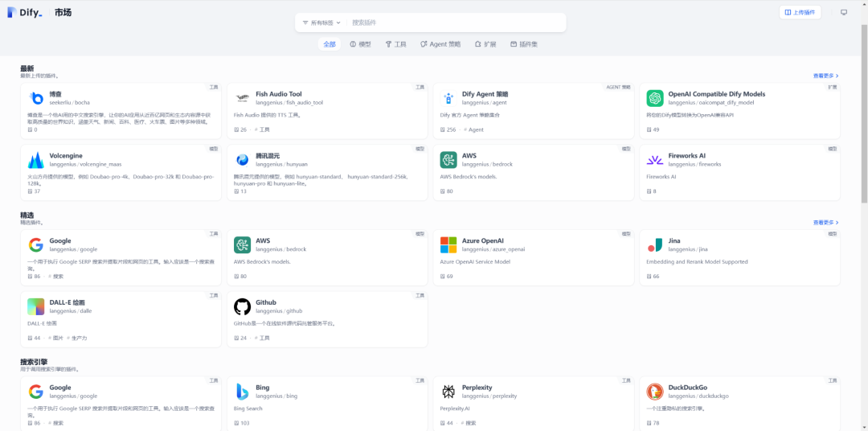Click the Google icon in the 搜索引擎 section
This screenshot has width=868, height=431.
point(36,392)
